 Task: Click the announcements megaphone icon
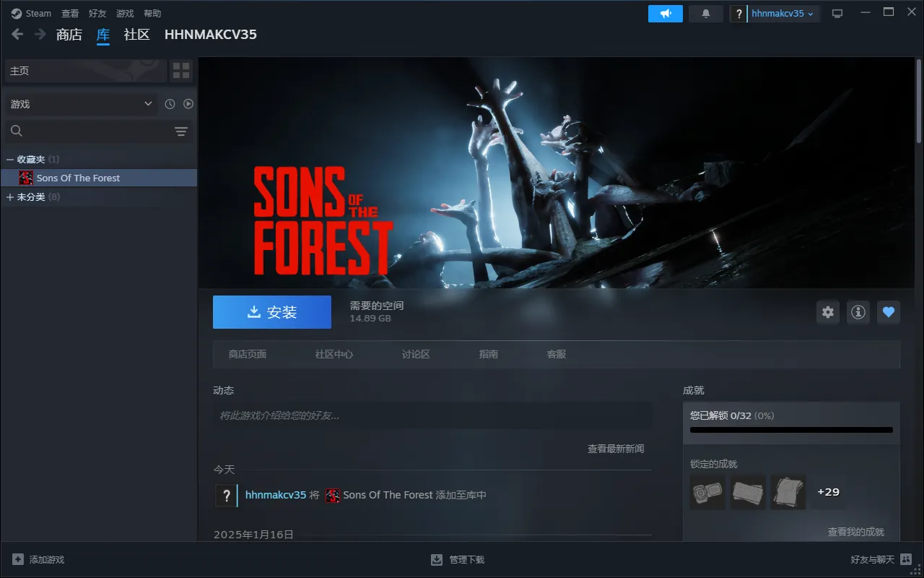[x=665, y=14]
